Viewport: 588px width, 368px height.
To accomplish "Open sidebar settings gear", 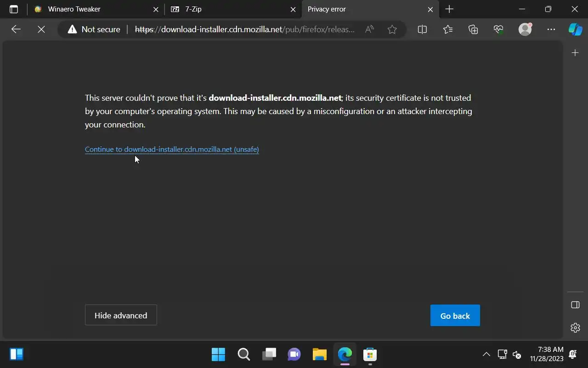I will (575, 328).
